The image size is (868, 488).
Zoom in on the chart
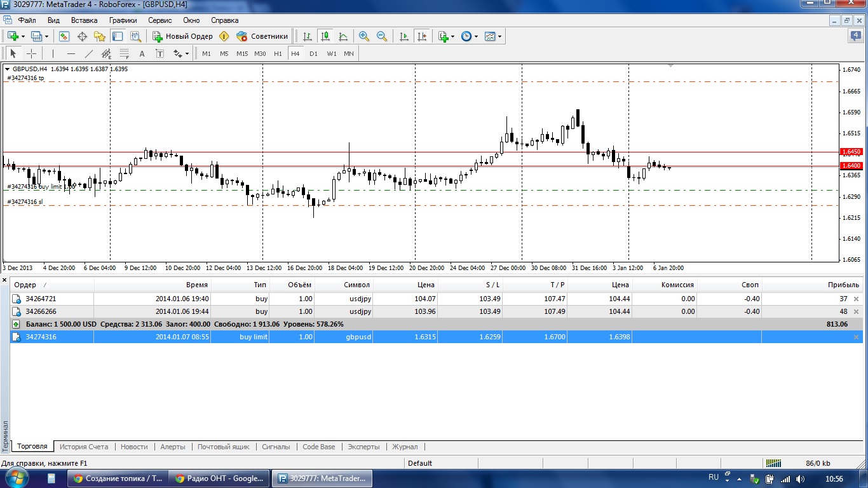click(x=364, y=36)
